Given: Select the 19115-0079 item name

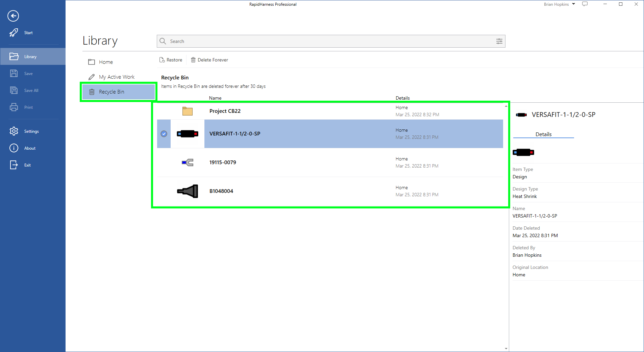Looking at the screenshot, I should 223,162.
